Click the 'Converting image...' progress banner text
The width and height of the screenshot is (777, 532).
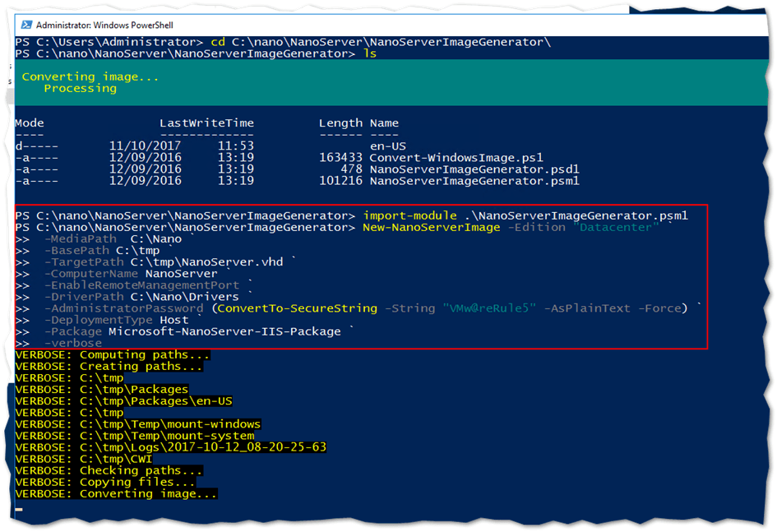[90, 76]
